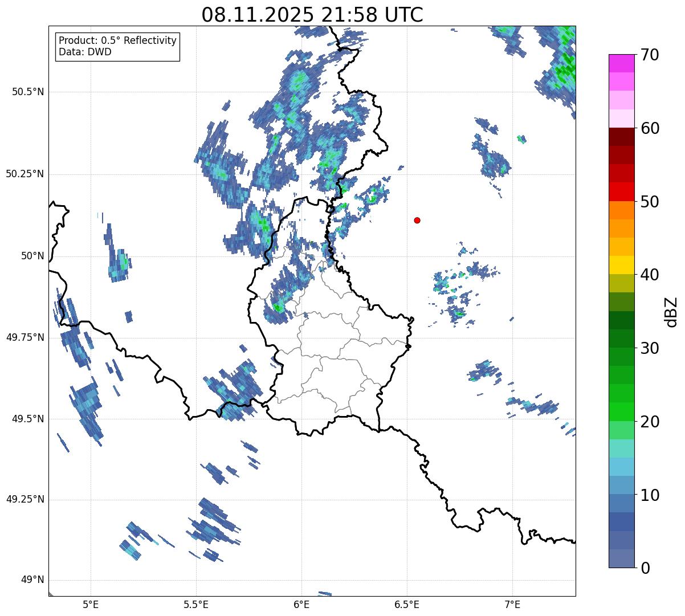Click the 5°E longitude label
This screenshot has height=616, width=685.
coord(90,604)
